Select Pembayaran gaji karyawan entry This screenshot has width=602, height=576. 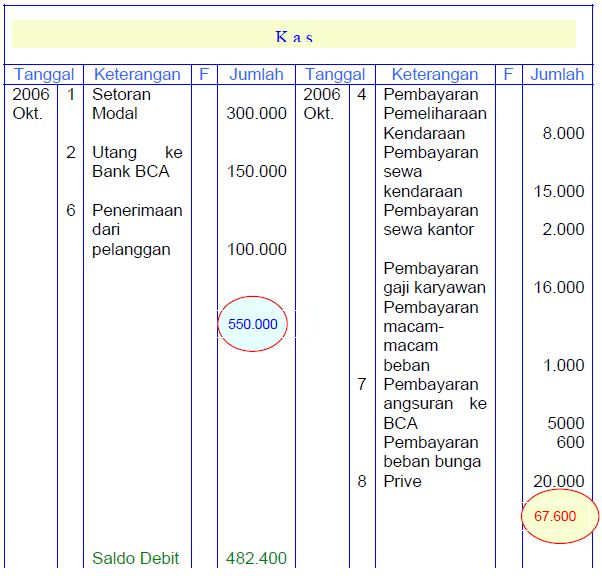point(434,278)
